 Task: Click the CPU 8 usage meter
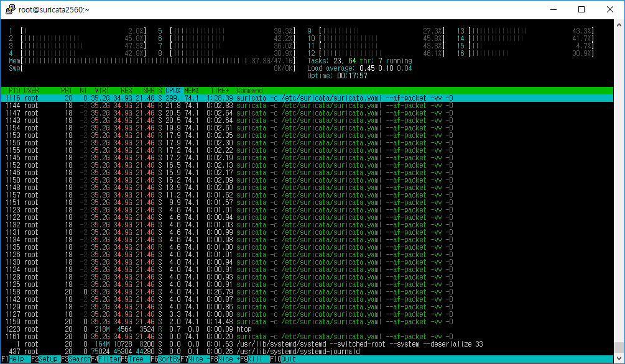point(226,53)
